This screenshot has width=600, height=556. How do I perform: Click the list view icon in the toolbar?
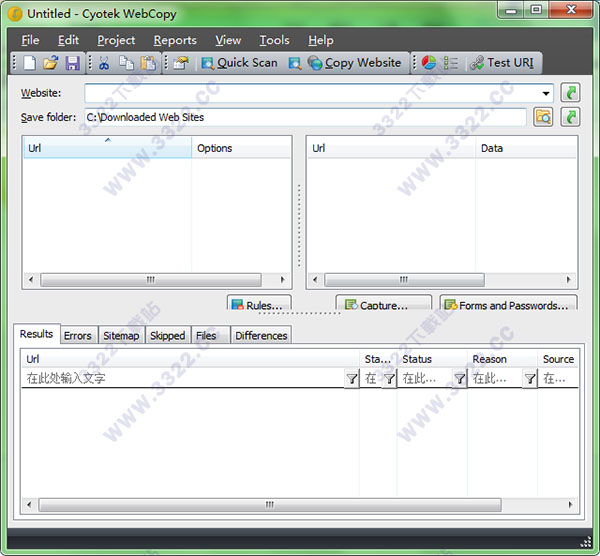point(450,63)
